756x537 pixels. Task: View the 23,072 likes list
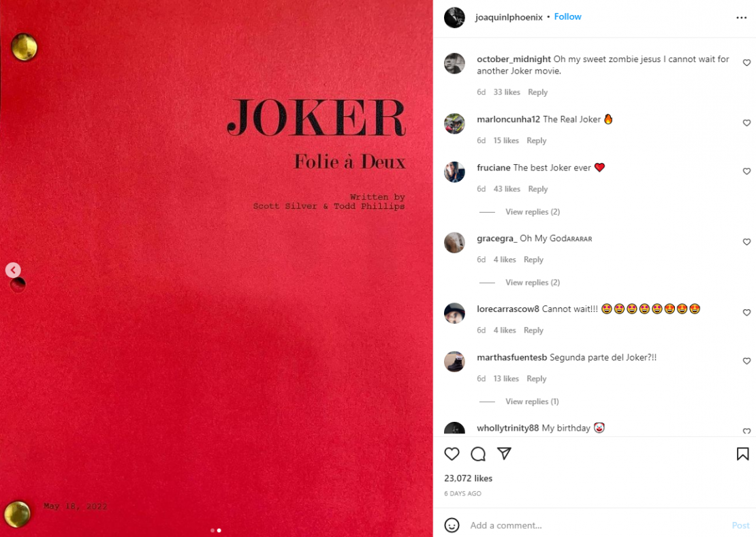point(468,478)
